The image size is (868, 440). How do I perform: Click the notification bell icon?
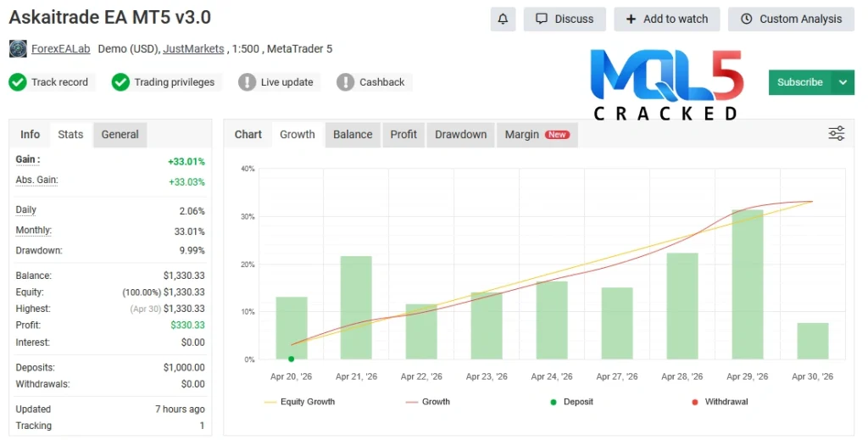(x=503, y=19)
